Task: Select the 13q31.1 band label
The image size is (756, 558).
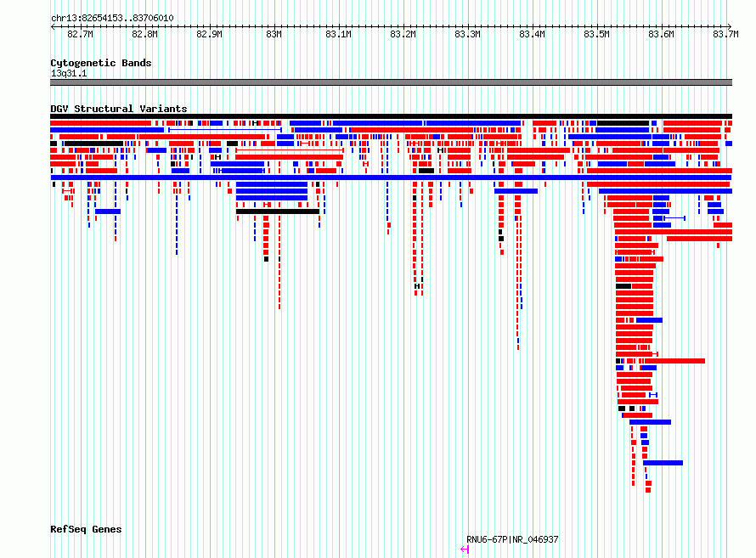Action: (x=69, y=73)
